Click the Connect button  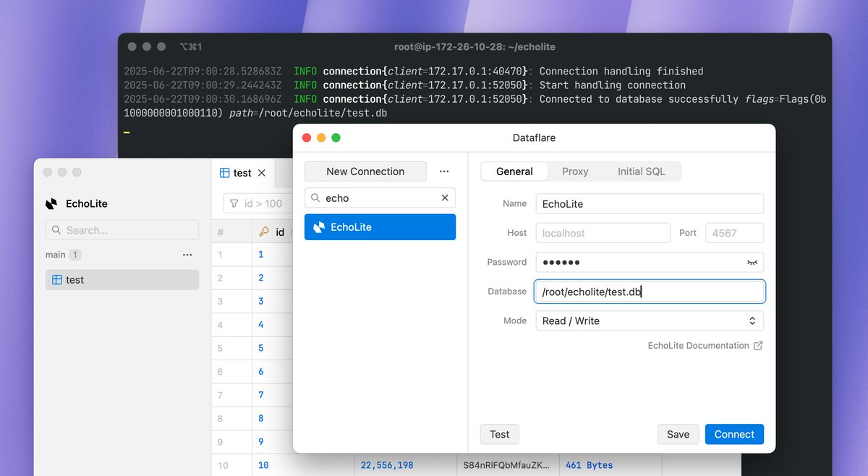coord(734,434)
